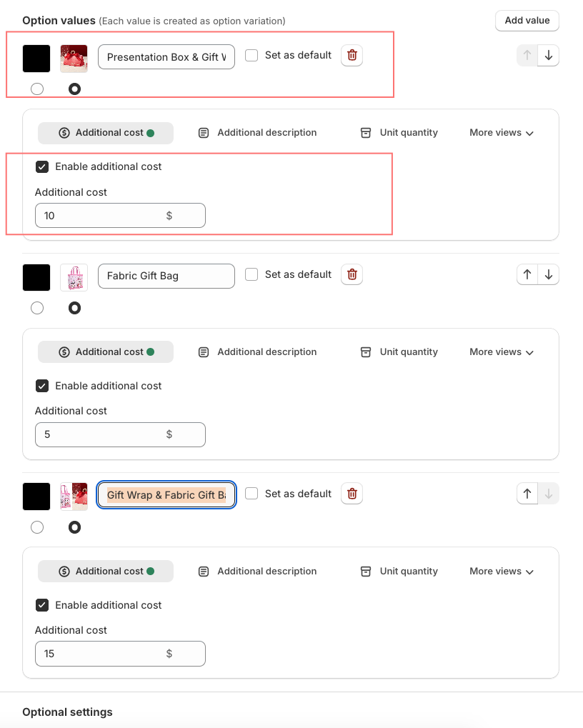Click the Add value button
This screenshot has height=728, width=583.
click(x=527, y=21)
